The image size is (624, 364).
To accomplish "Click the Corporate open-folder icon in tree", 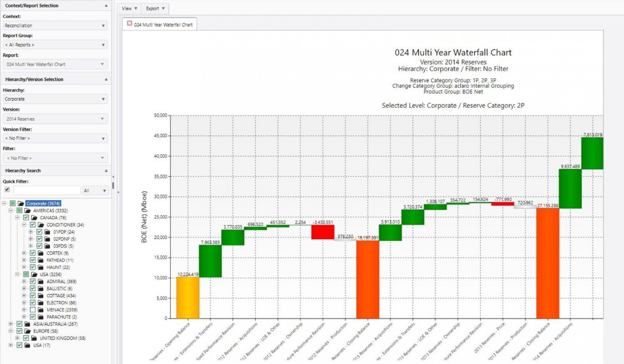I will 21,203.
